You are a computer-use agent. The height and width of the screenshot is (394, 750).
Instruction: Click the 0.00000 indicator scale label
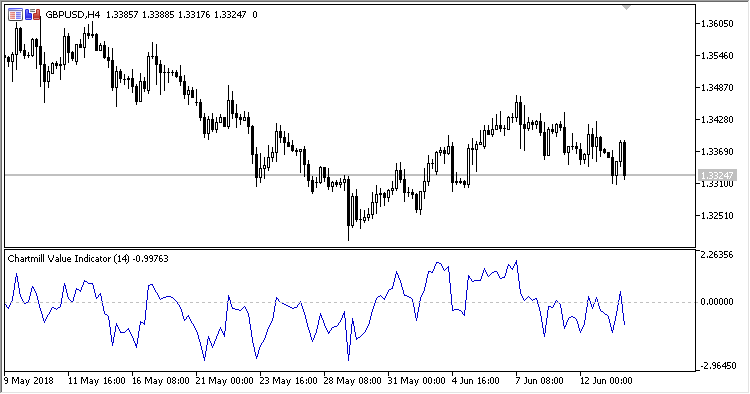[717, 302]
